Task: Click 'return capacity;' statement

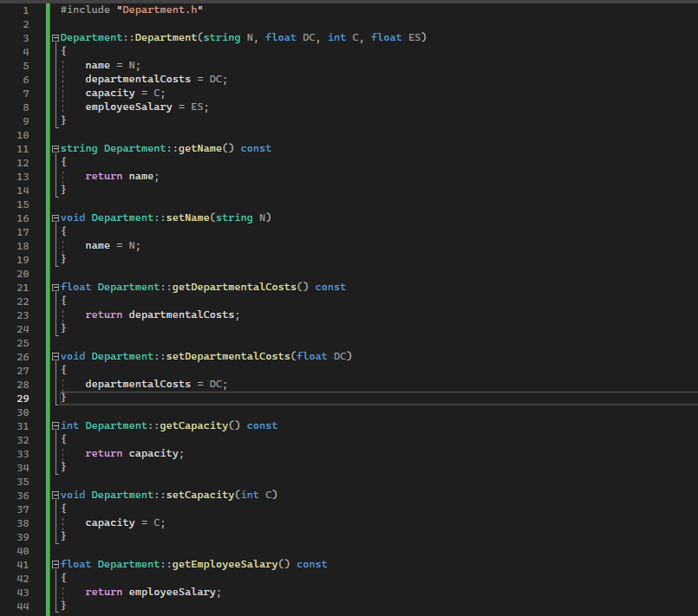Action: [134, 454]
